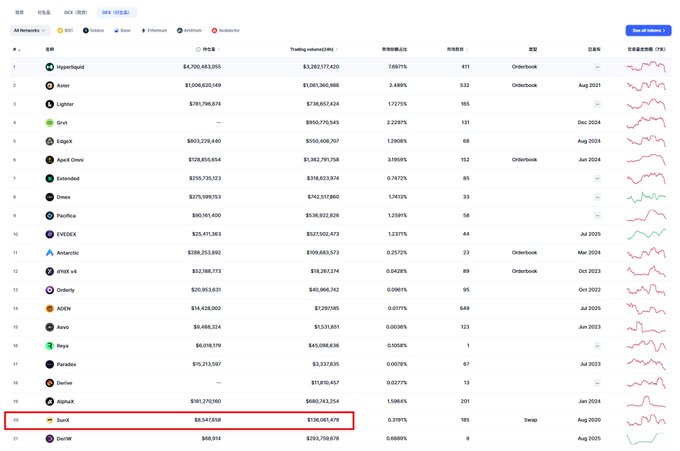Filter by Ethereum network
The image size is (680, 451).
pyautogui.click(x=154, y=30)
